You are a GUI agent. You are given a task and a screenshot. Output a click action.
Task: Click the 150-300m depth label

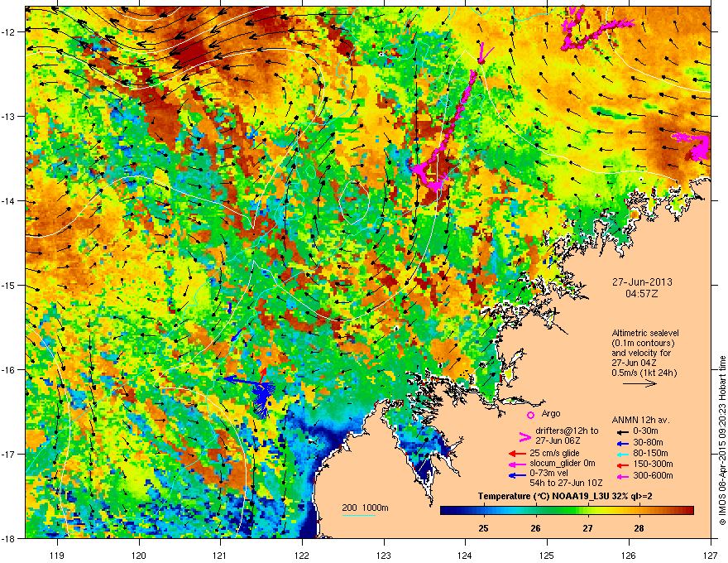point(653,464)
